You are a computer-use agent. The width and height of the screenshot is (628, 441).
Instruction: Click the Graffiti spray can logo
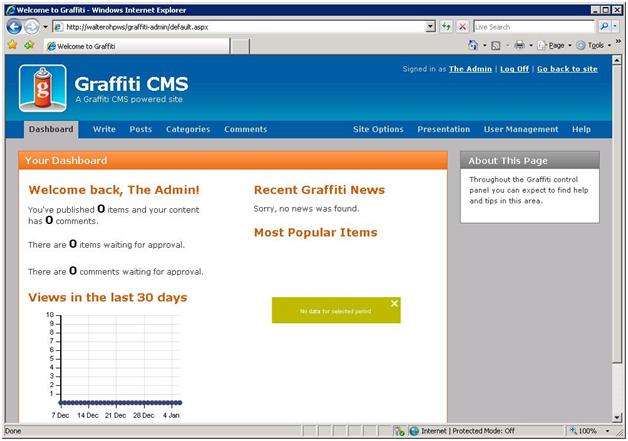(42, 88)
